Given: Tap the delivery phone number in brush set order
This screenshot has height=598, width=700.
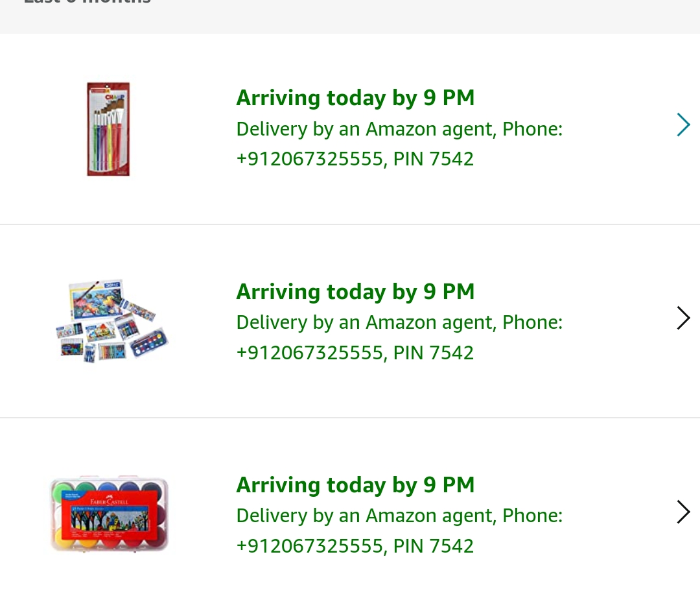Looking at the screenshot, I should 310,160.
